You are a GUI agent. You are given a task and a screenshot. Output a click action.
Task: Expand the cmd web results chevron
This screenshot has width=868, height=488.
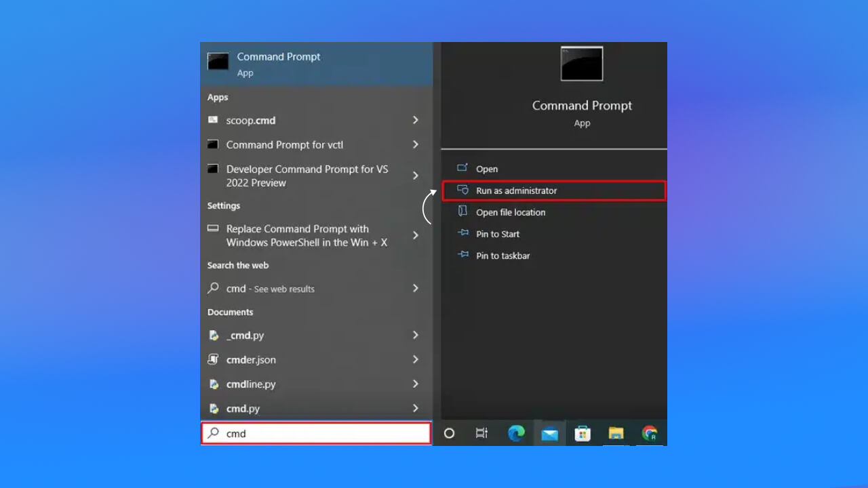416,288
